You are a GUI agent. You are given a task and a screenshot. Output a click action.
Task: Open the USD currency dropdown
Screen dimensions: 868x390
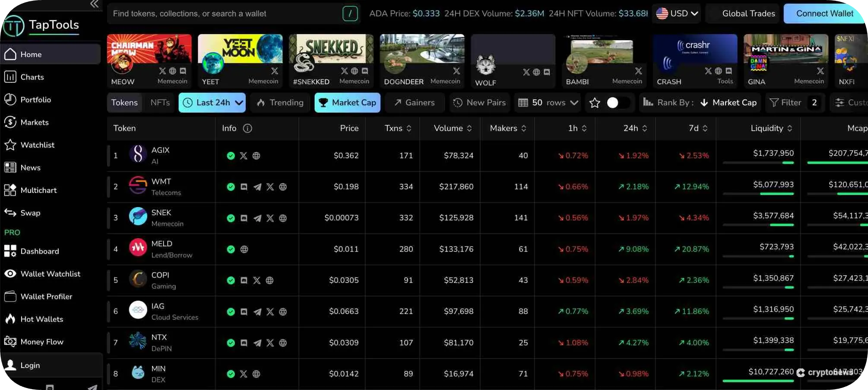point(677,13)
